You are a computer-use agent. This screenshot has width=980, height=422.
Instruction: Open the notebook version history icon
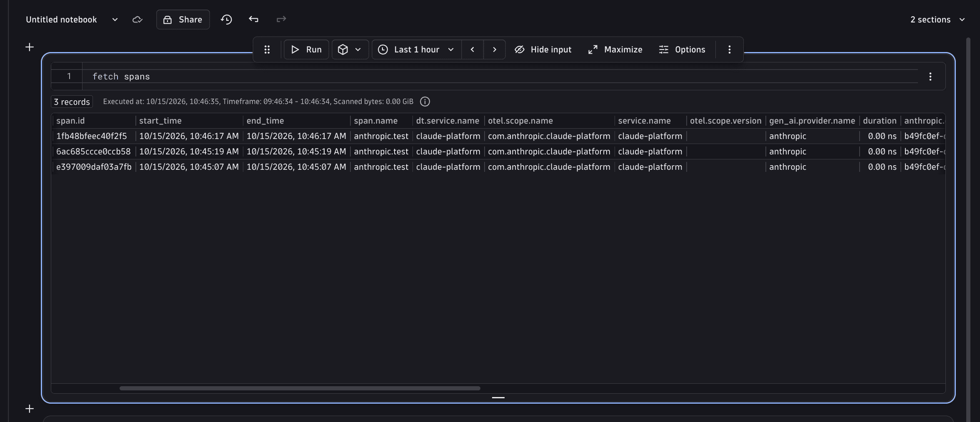pyautogui.click(x=226, y=20)
